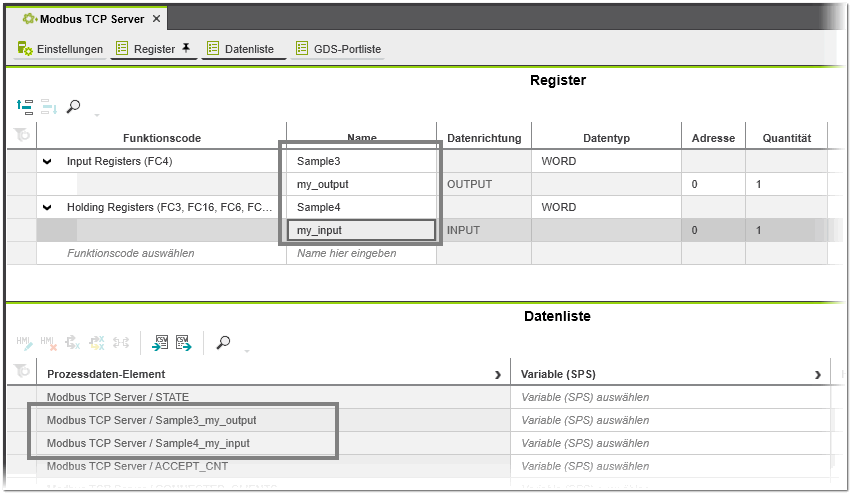Switch to the Einstellungen tab
Viewport: 851px width, 494px height.
pyautogui.click(x=61, y=49)
